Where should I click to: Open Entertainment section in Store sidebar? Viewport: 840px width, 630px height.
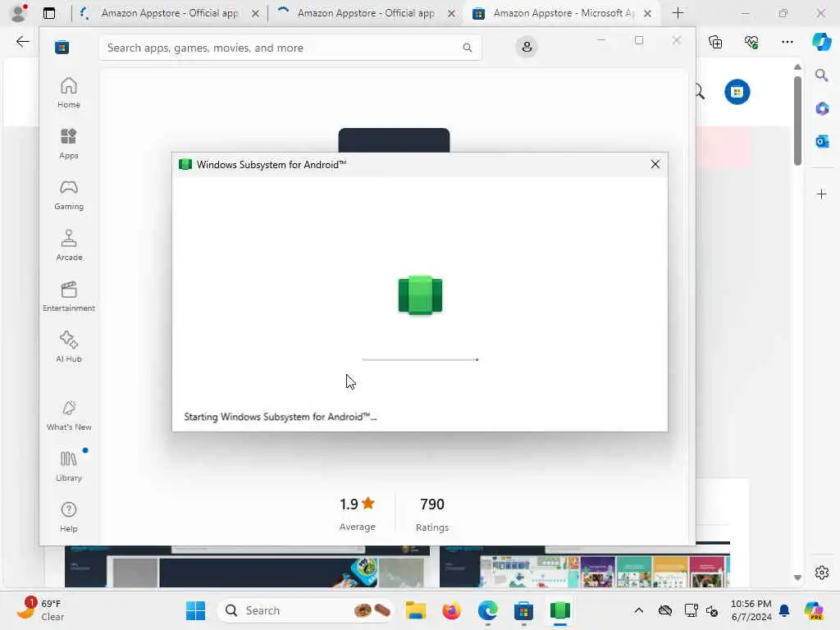[69, 296]
